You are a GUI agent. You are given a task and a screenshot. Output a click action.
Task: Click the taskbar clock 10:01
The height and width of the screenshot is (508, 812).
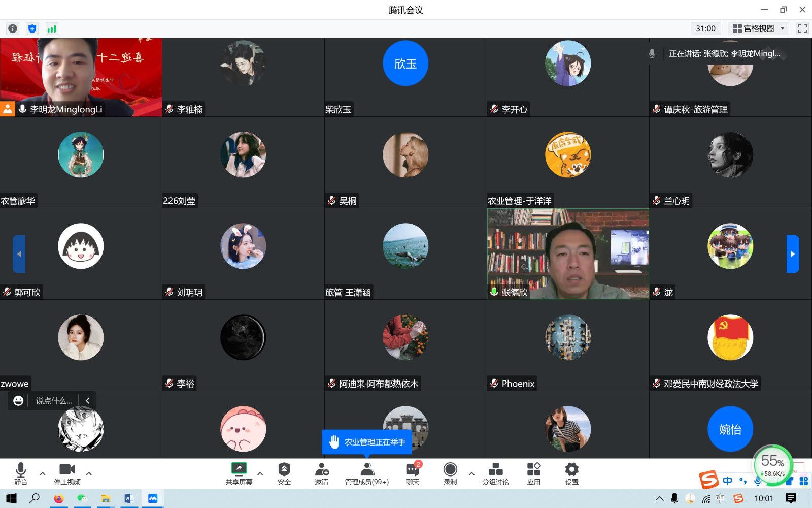coord(764,498)
